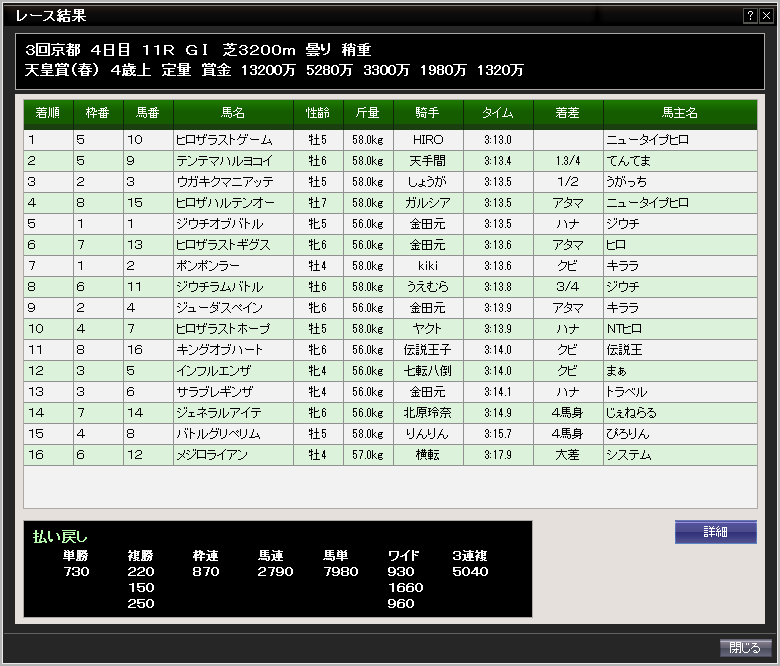Click jockey 横転 cell
This screenshot has width=780, height=666.
tap(428, 455)
